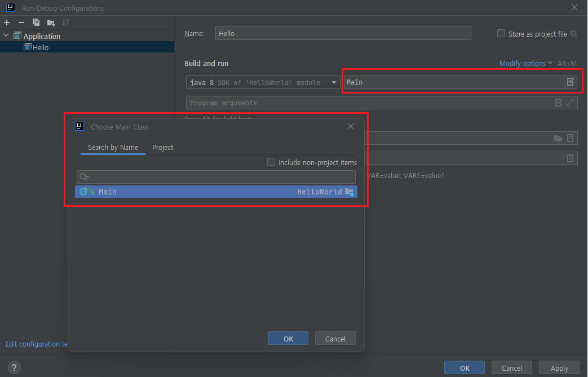
Task: Browse working directory with folder icon
Action: (x=558, y=138)
